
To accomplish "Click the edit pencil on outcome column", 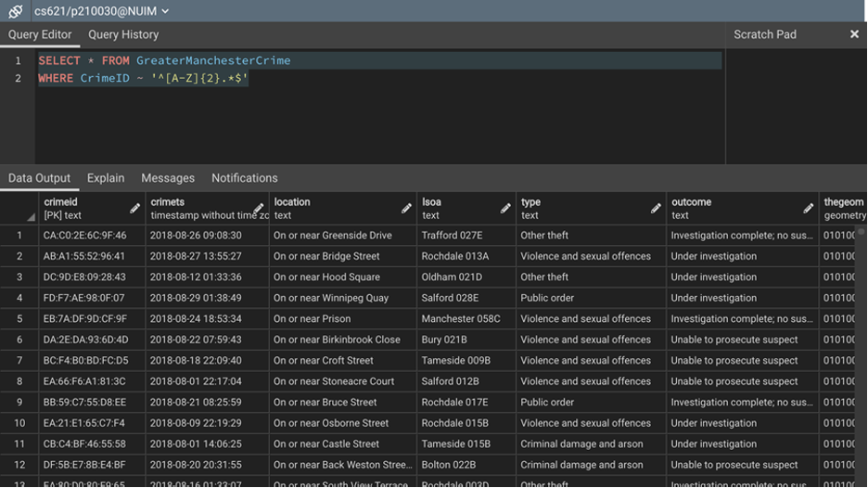I will coord(809,209).
